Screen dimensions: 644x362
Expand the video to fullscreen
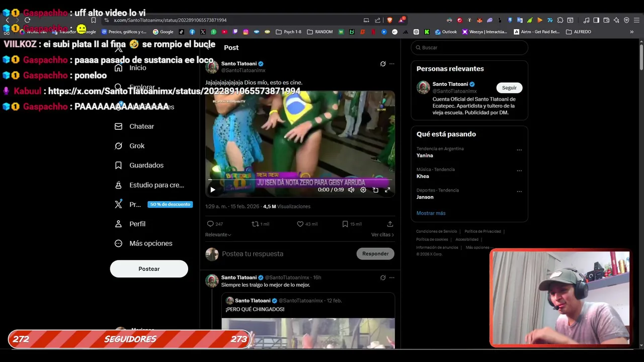coord(387,190)
